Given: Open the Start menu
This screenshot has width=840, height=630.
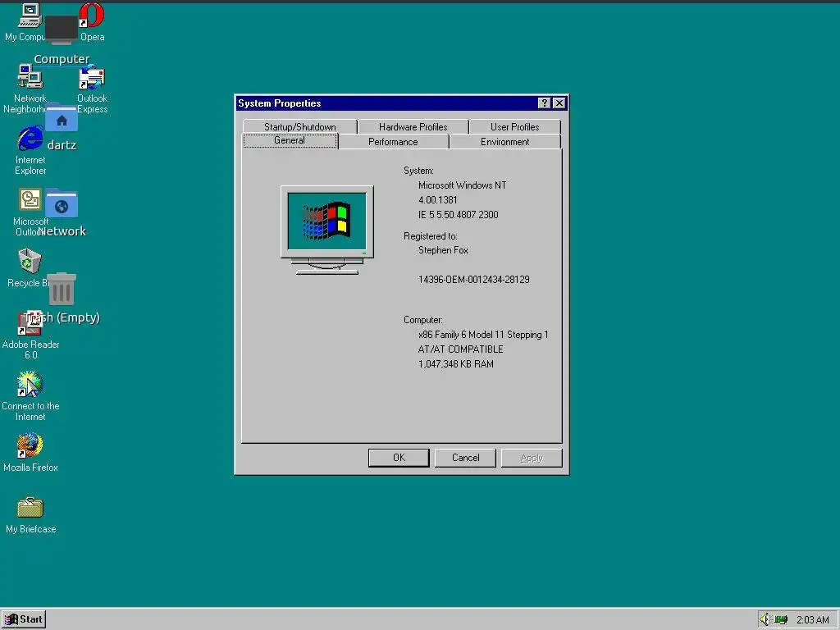Looking at the screenshot, I should click(x=24, y=619).
